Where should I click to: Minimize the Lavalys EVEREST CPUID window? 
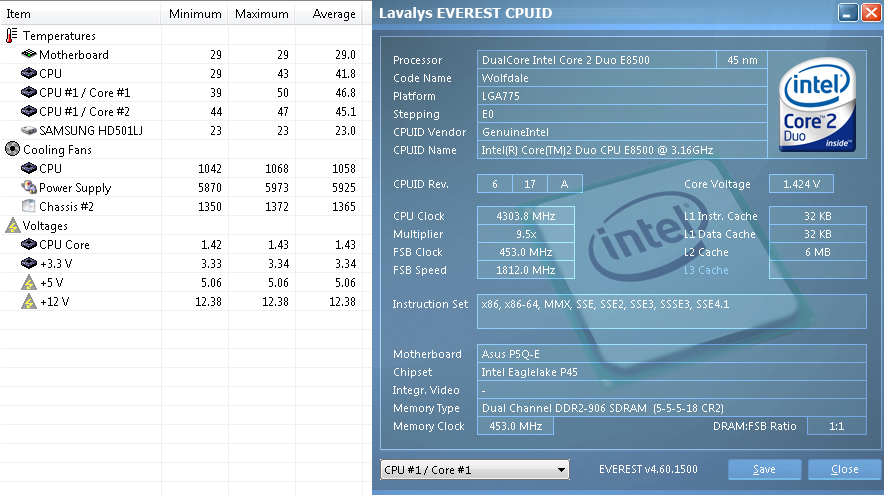pos(848,12)
